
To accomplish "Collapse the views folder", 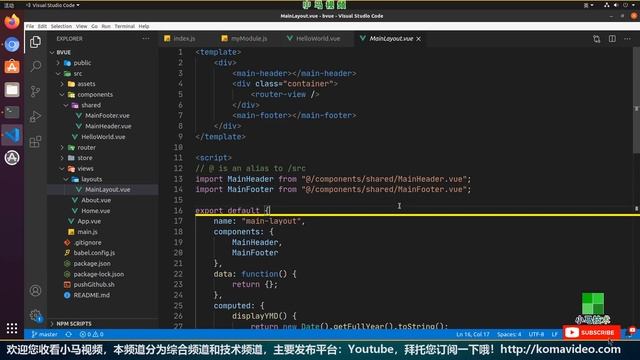I will (62, 169).
